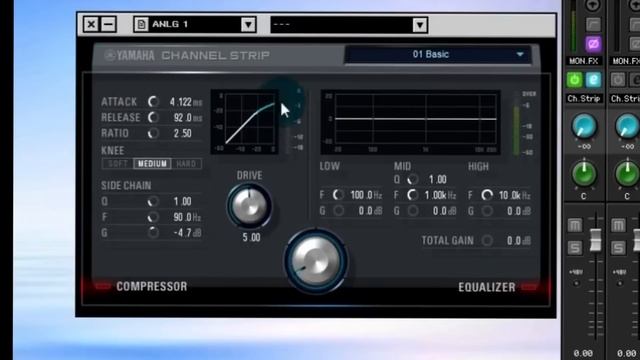Click the 0.0 dB total gain value

(519, 241)
